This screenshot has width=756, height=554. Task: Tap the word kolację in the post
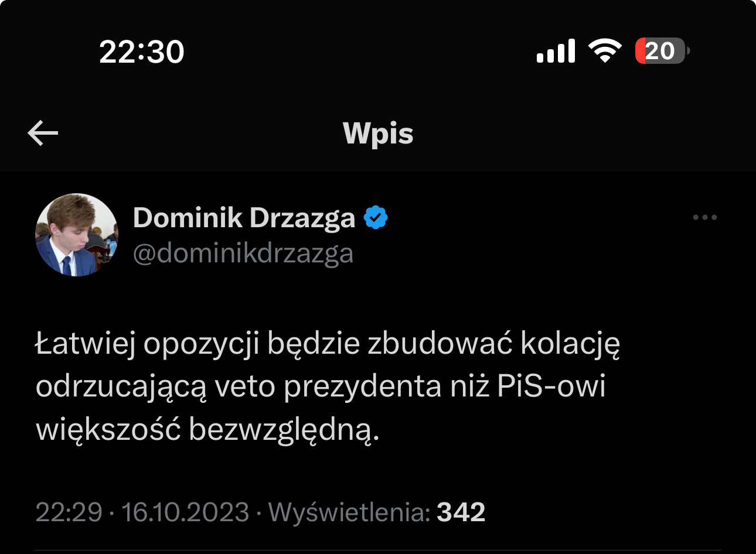tap(570, 344)
